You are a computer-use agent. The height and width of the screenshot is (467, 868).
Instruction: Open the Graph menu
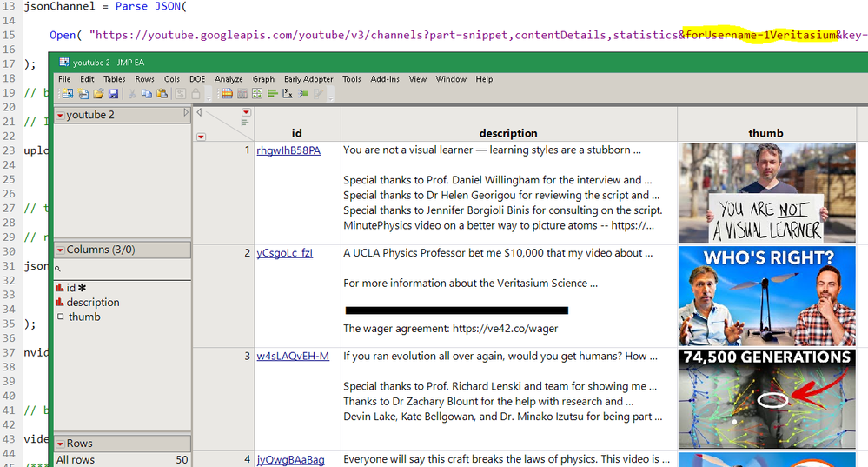pyautogui.click(x=263, y=79)
